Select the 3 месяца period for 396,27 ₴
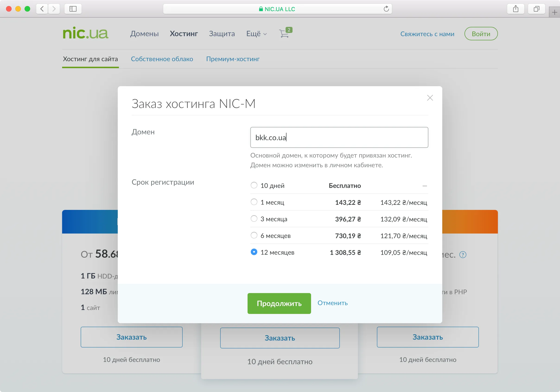Screen dimensions: 560x392 (x=254, y=219)
